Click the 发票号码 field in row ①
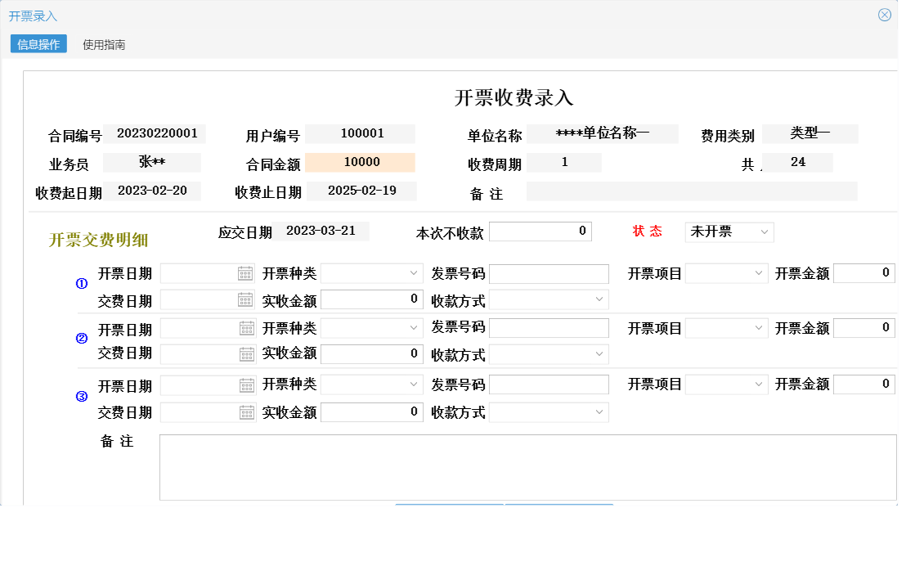This screenshot has height=562, width=924. 548,272
